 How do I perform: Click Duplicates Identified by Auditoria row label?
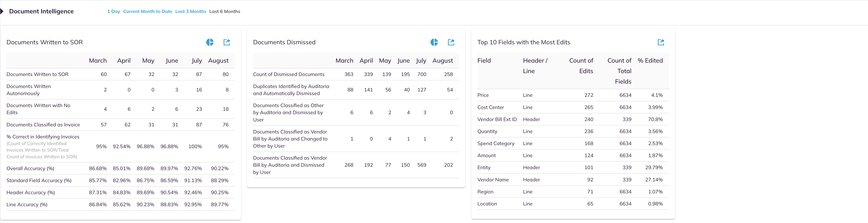pyautogui.click(x=291, y=90)
